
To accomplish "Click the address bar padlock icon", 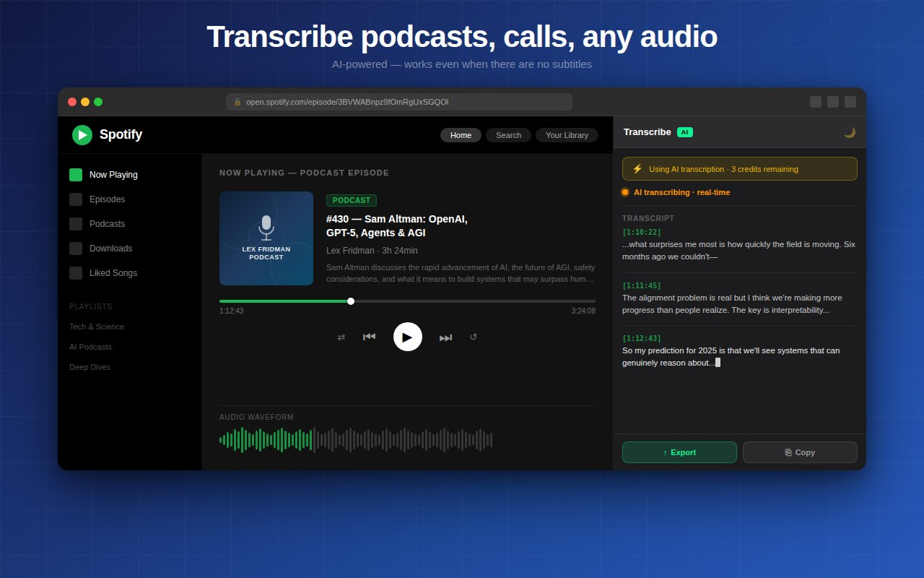I will point(237,102).
